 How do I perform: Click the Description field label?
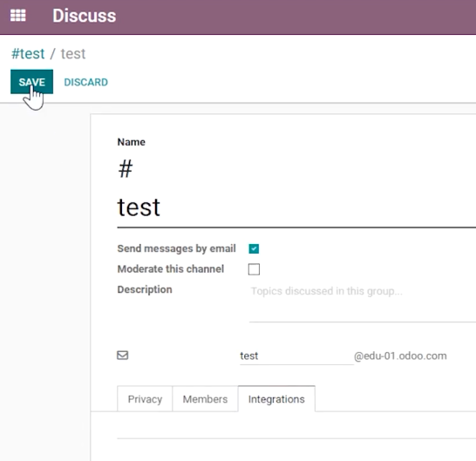[145, 289]
